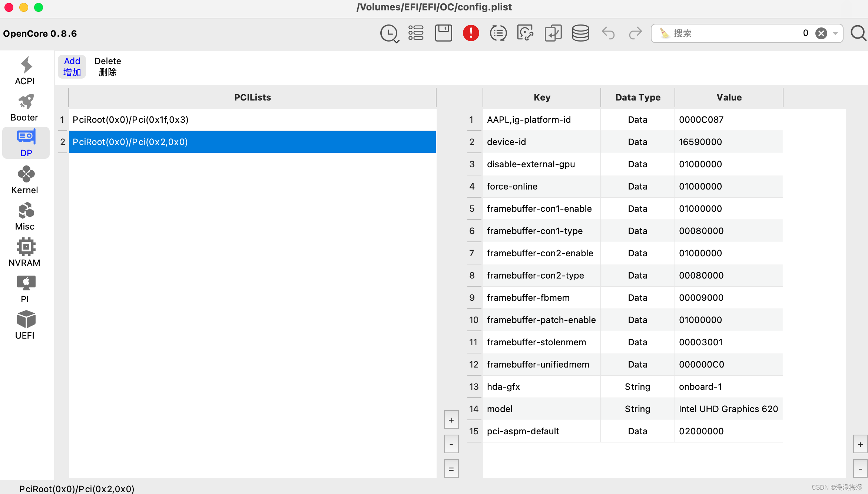Image resolution: width=868 pixels, height=494 pixels.
Task: Save the config with floppy icon
Action: [x=443, y=33]
